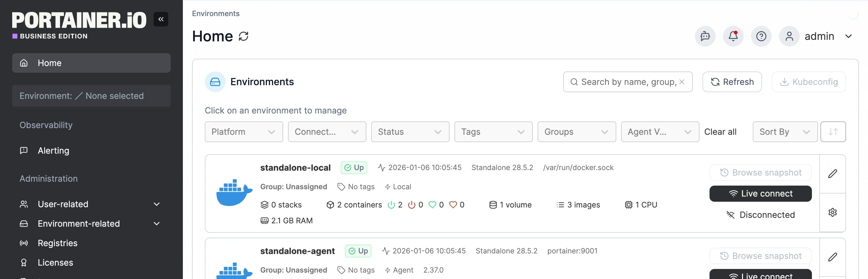Open the standalone-agent environment name

pyautogui.click(x=297, y=251)
